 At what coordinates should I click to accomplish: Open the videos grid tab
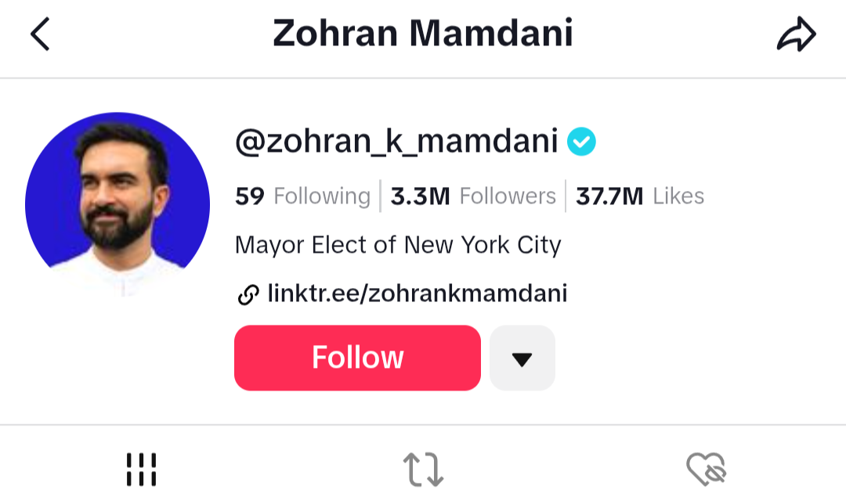pyautogui.click(x=141, y=470)
